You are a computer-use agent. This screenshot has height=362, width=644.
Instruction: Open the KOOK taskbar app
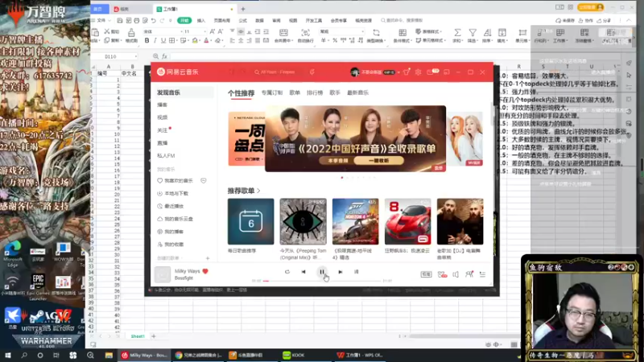coord(294,355)
